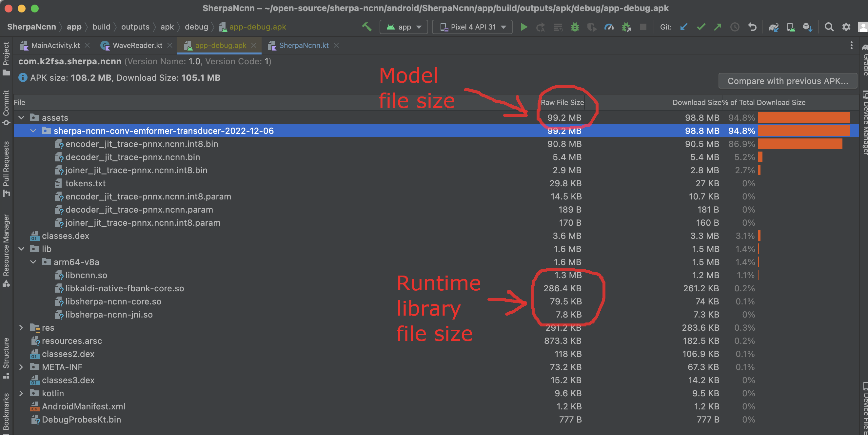Start debugging with the bug icon
The image size is (868, 435).
click(575, 27)
